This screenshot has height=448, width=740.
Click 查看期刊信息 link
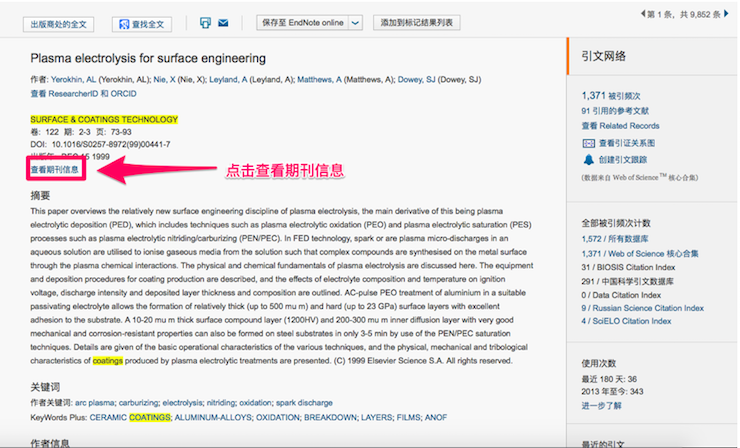(55, 170)
